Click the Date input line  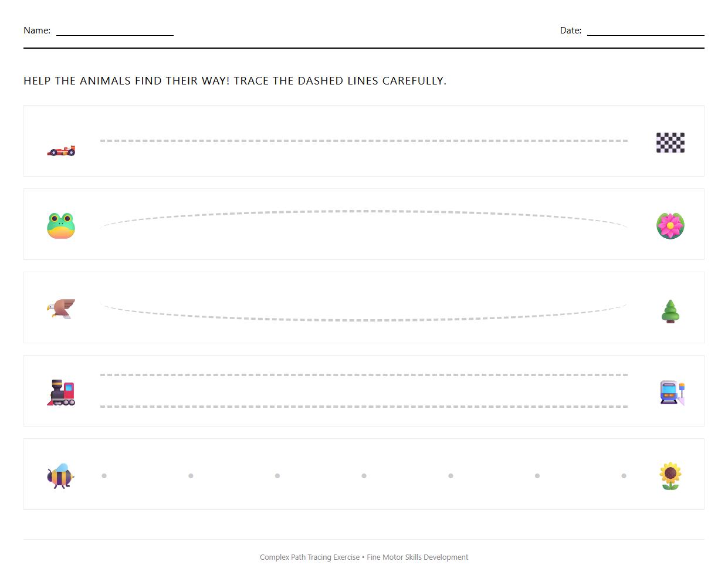point(645,31)
